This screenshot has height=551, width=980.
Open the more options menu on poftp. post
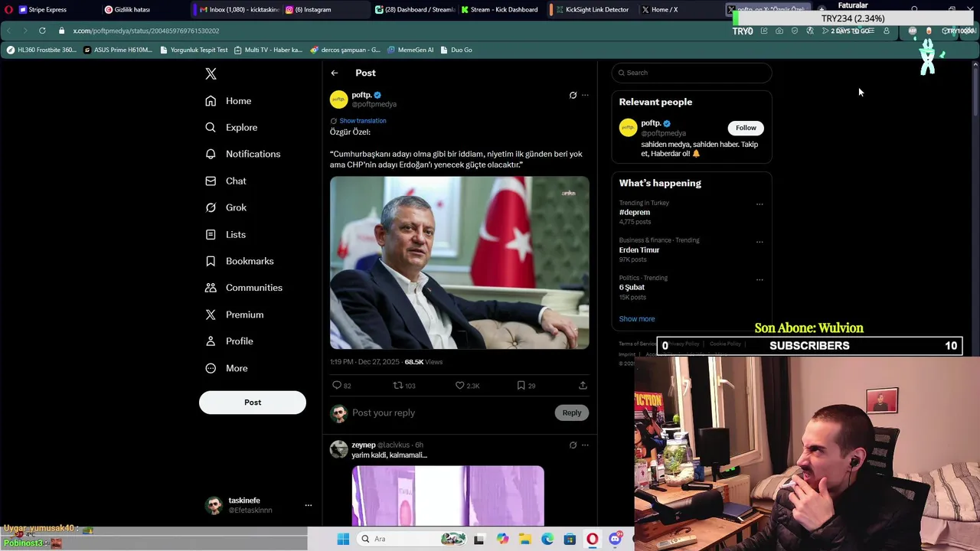[585, 96]
